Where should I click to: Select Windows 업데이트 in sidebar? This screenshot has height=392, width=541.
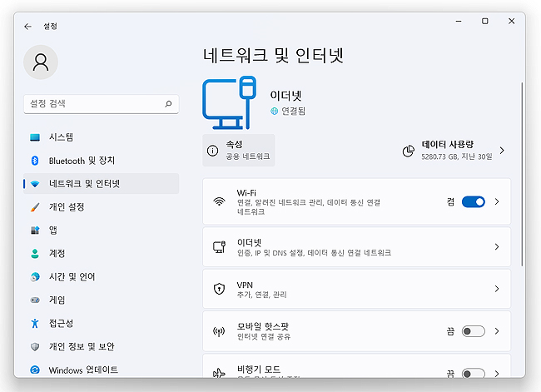click(101, 370)
